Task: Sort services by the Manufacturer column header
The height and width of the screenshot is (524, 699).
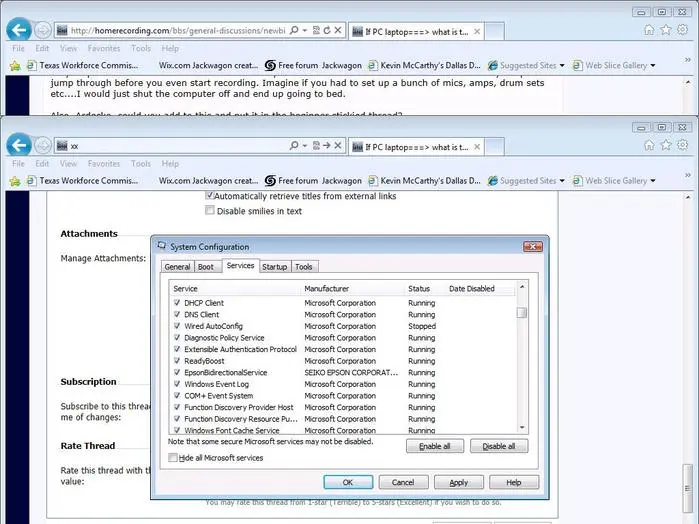Action: coord(352,289)
